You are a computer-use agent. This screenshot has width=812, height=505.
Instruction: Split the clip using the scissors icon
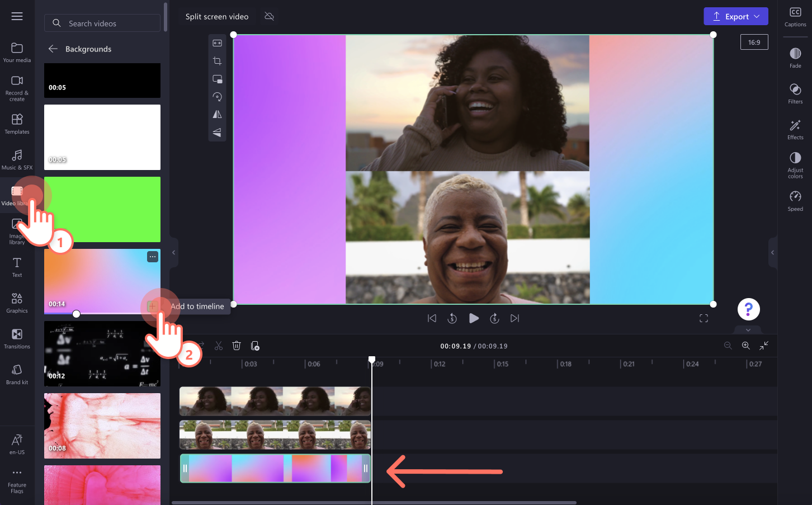pyautogui.click(x=218, y=345)
